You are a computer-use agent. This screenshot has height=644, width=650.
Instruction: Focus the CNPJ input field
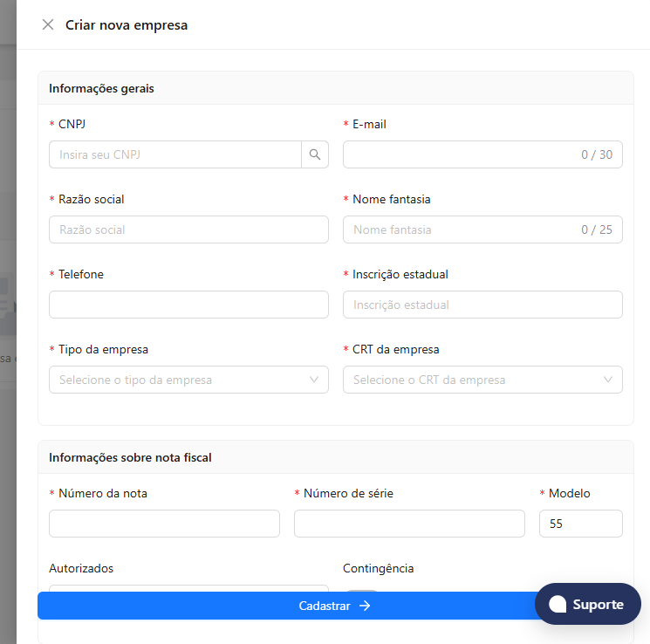click(175, 154)
